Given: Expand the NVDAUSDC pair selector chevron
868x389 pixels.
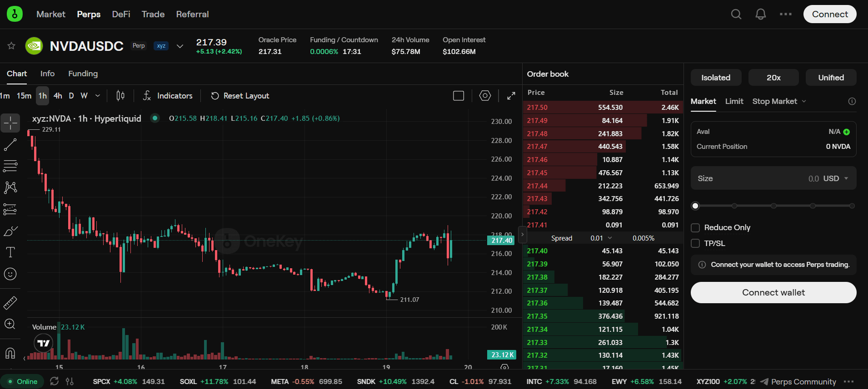Looking at the screenshot, I should pos(180,46).
